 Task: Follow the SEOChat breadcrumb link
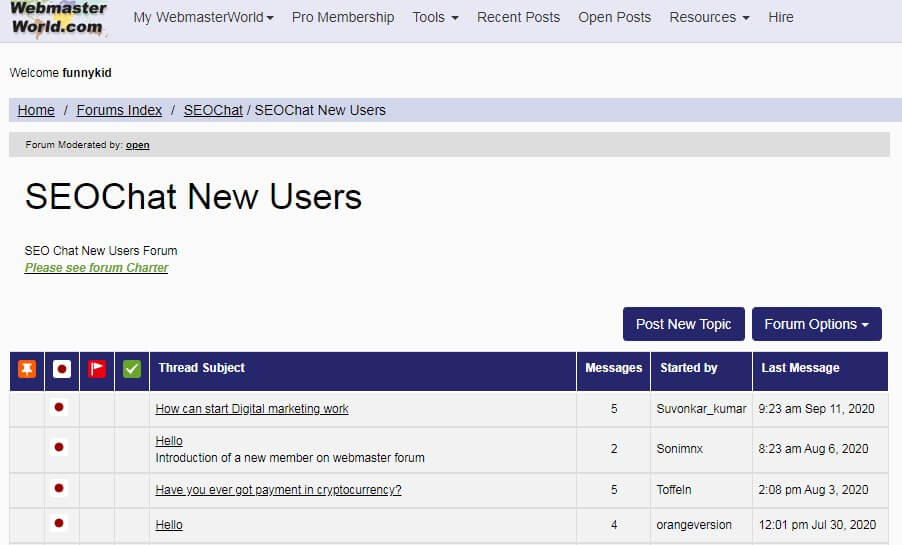[213, 110]
